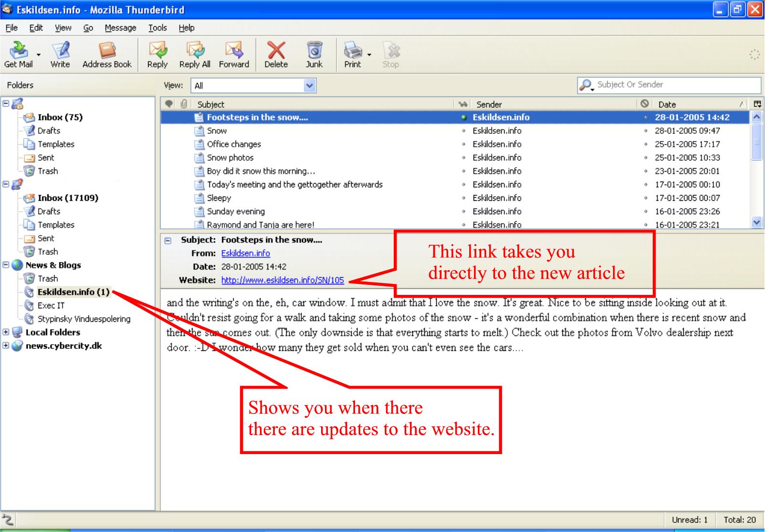Open the Go menu
765x532 pixels.
point(88,28)
